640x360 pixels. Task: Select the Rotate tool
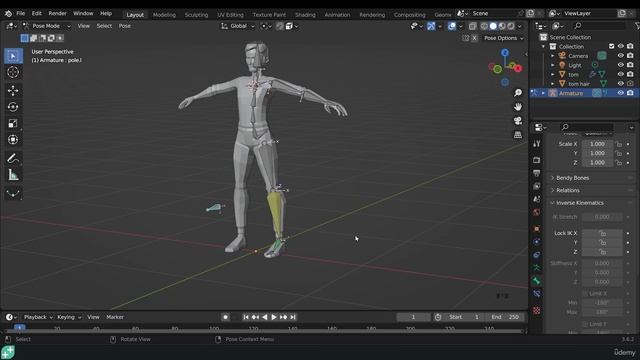pyautogui.click(x=13, y=107)
